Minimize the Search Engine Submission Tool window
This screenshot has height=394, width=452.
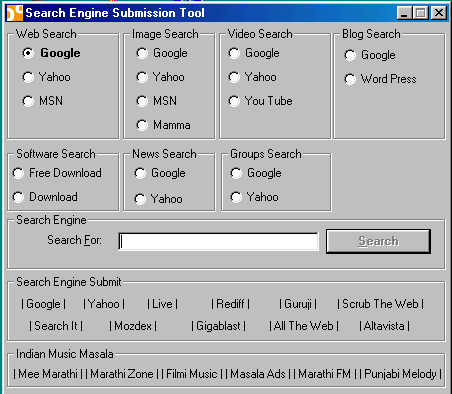[404, 13]
